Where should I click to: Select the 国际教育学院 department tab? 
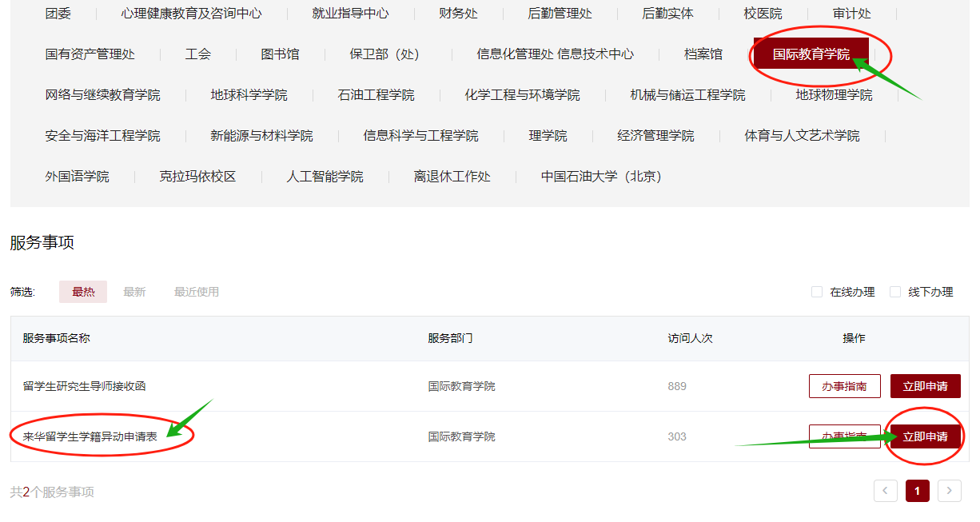[811, 54]
